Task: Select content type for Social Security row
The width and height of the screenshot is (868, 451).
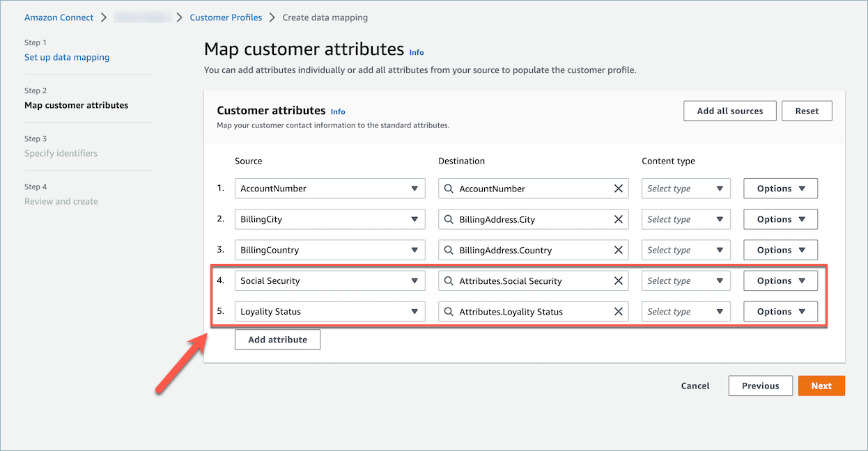Action: click(685, 281)
